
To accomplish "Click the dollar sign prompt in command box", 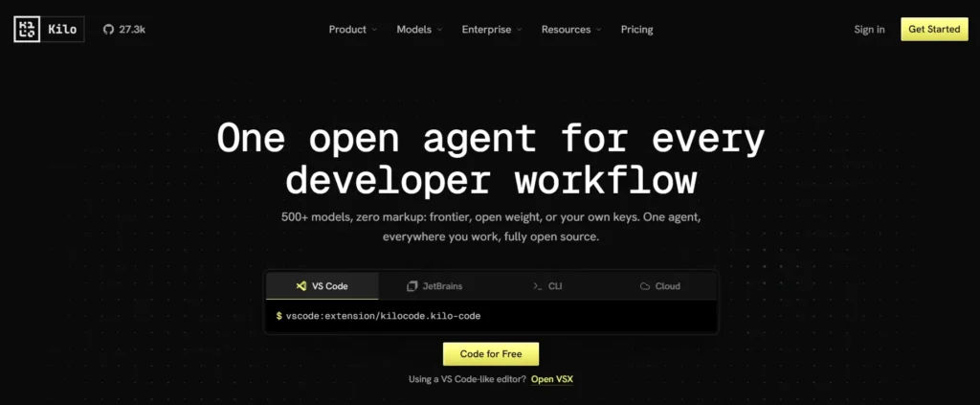I will 278,316.
